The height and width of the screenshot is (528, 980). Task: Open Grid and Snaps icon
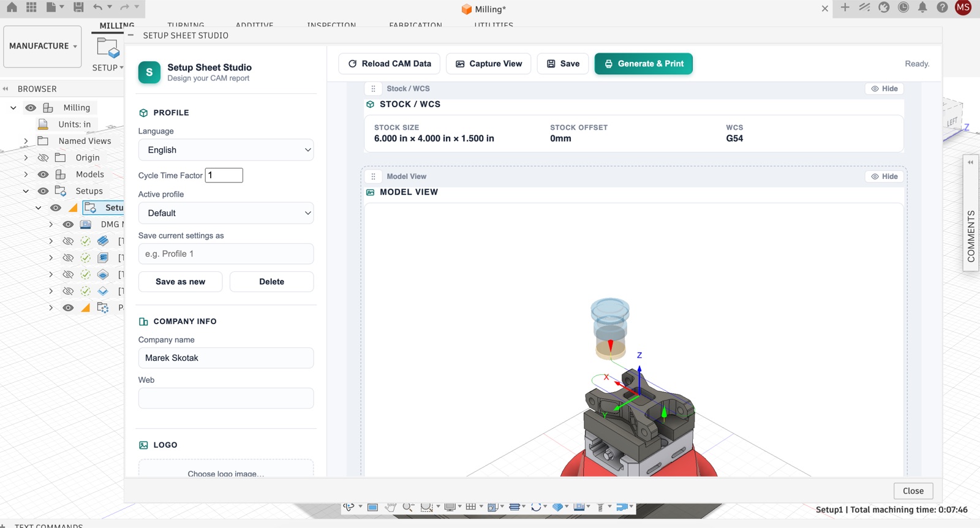pyautogui.click(x=470, y=507)
